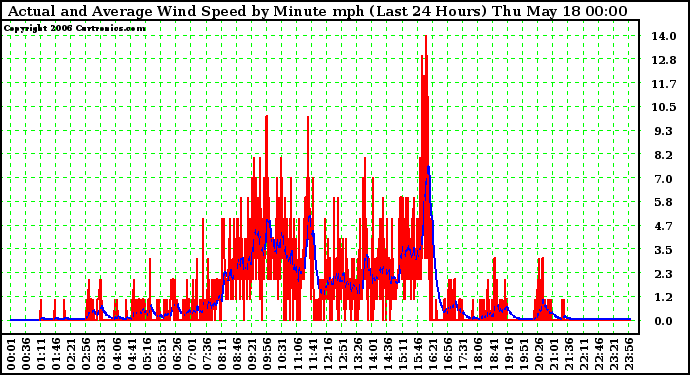Click the 04:41 time label
690x375 pixels.
(x=132, y=354)
